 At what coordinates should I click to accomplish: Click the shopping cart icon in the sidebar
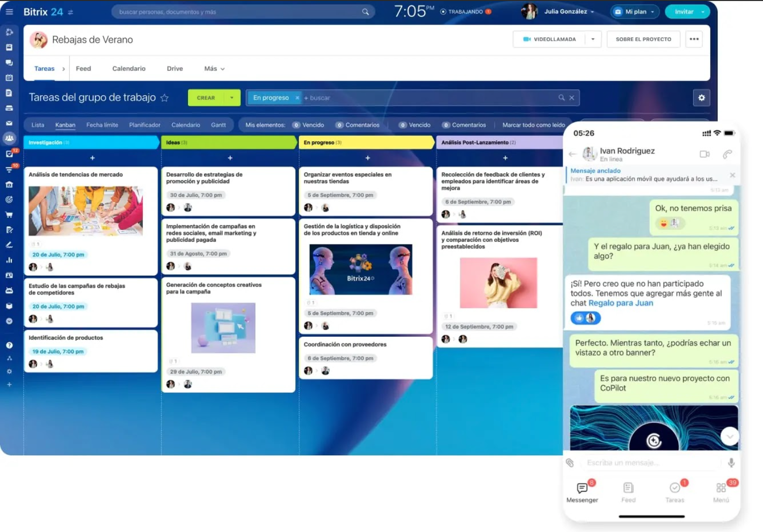click(x=9, y=214)
